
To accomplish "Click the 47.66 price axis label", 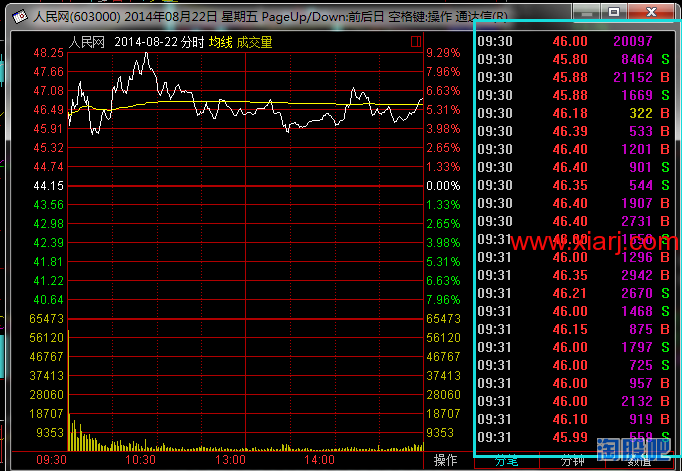I will tap(49, 72).
